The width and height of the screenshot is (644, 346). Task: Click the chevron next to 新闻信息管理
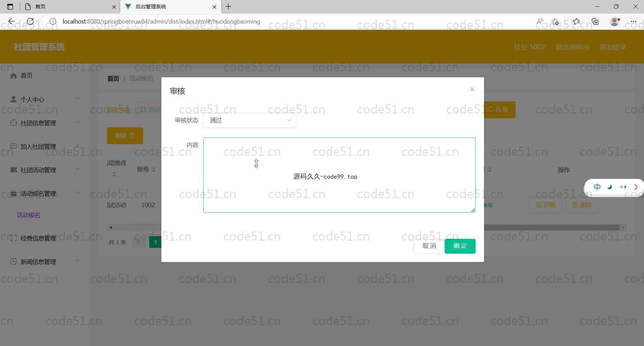click(77, 261)
